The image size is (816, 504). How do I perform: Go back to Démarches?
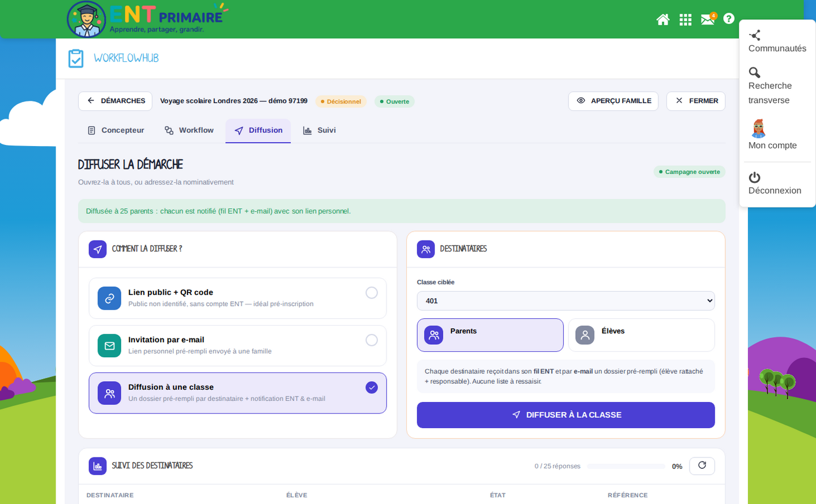pyautogui.click(x=116, y=101)
